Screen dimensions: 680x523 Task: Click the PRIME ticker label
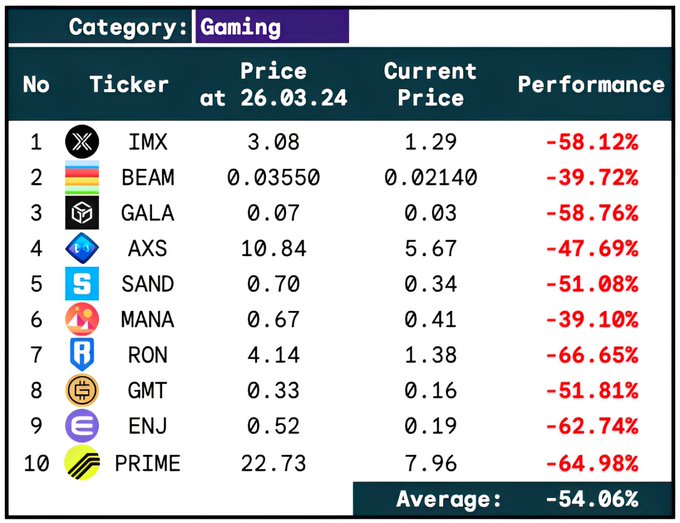tap(148, 463)
